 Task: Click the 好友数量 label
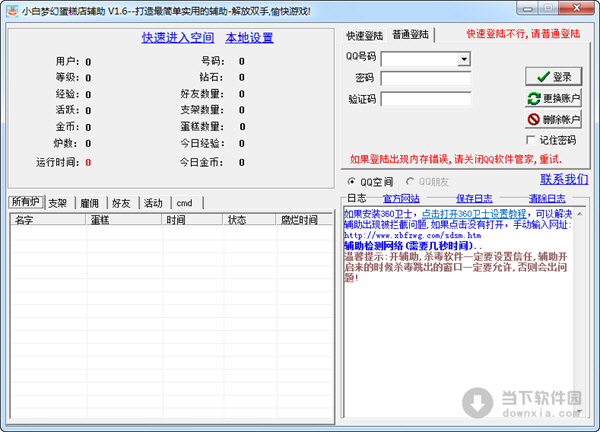(x=202, y=94)
